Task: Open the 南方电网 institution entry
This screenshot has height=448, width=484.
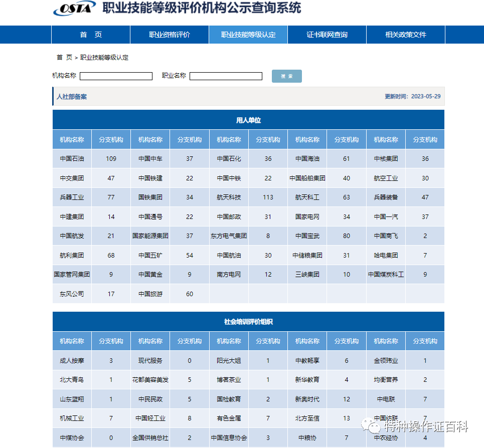Action: (x=229, y=275)
